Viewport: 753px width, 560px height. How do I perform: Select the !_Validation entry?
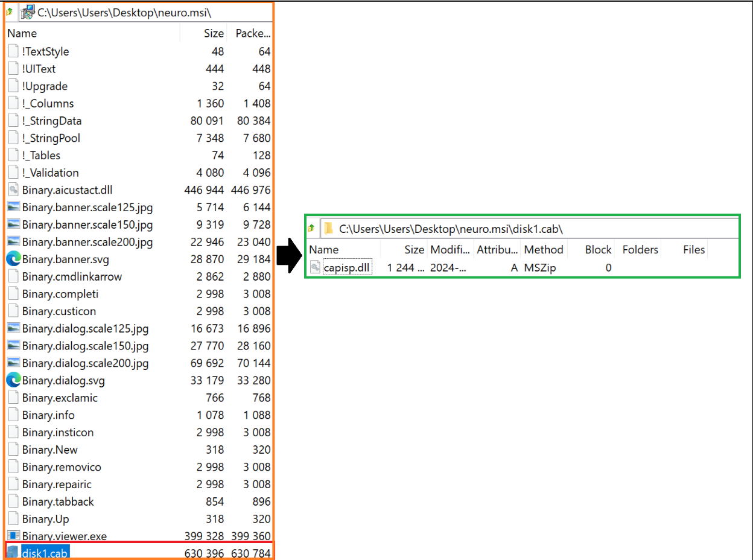[50, 173]
